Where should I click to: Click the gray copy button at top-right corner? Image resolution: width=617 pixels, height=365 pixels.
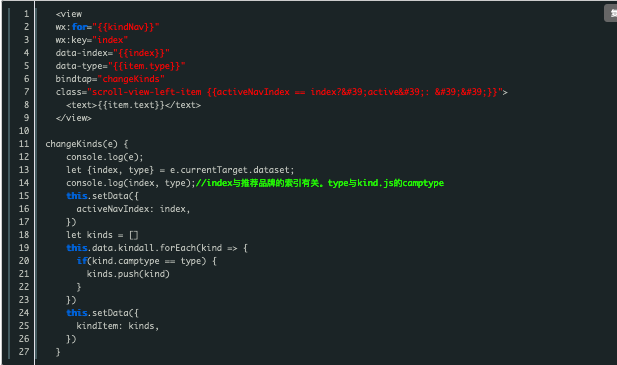pos(611,13)
